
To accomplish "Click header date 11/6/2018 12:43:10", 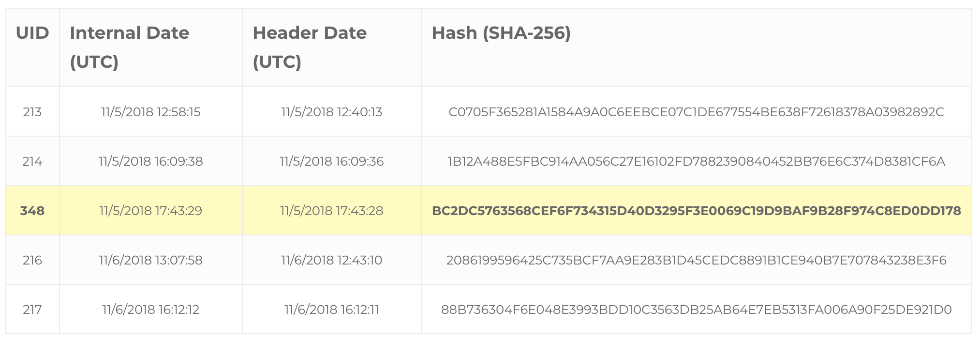I will pos(332,260).
